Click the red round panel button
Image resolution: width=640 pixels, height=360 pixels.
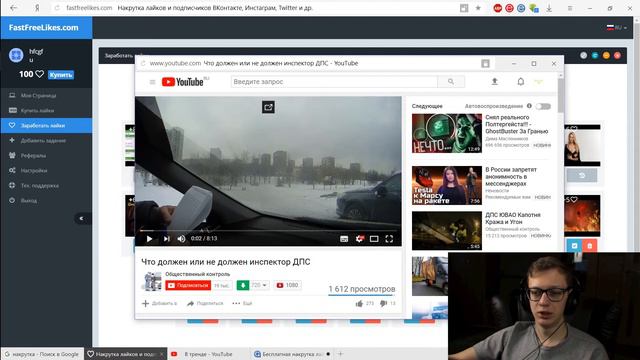[618, 56]
